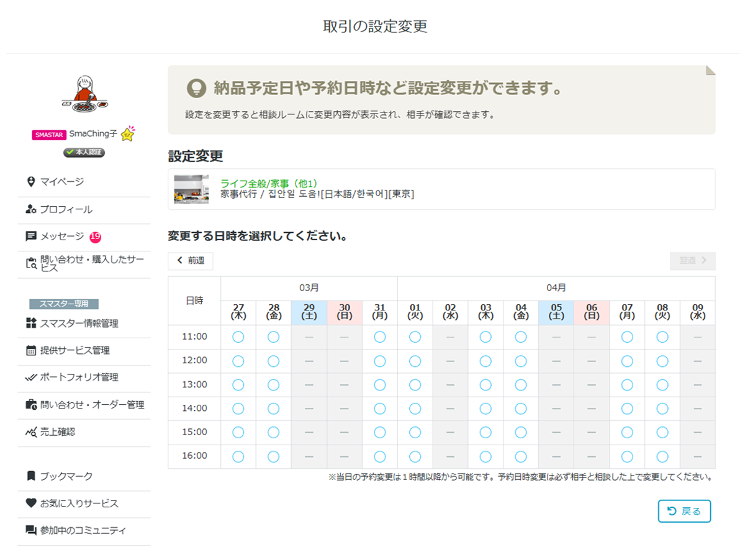The width and height of the screenshot is (745, 560).
Task: Select the 13:00 slot on 31 (月)
Action: tap(380, 385)
